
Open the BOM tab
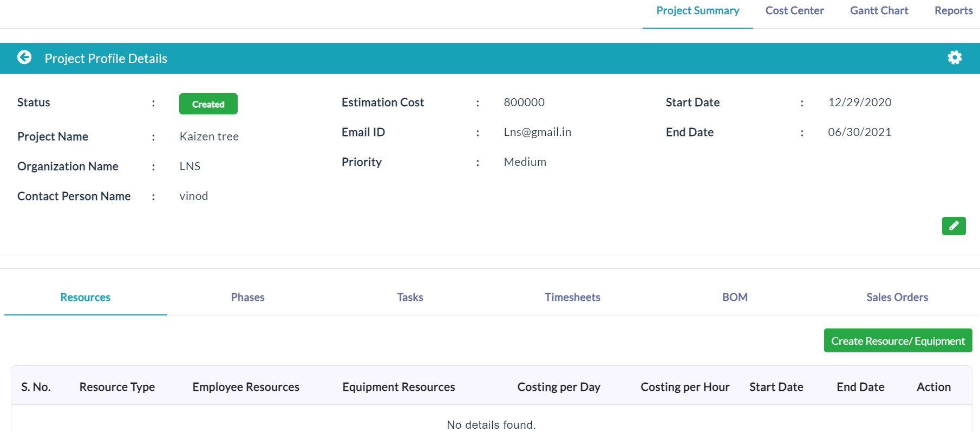pyautogui.click(x=735, y=297)
